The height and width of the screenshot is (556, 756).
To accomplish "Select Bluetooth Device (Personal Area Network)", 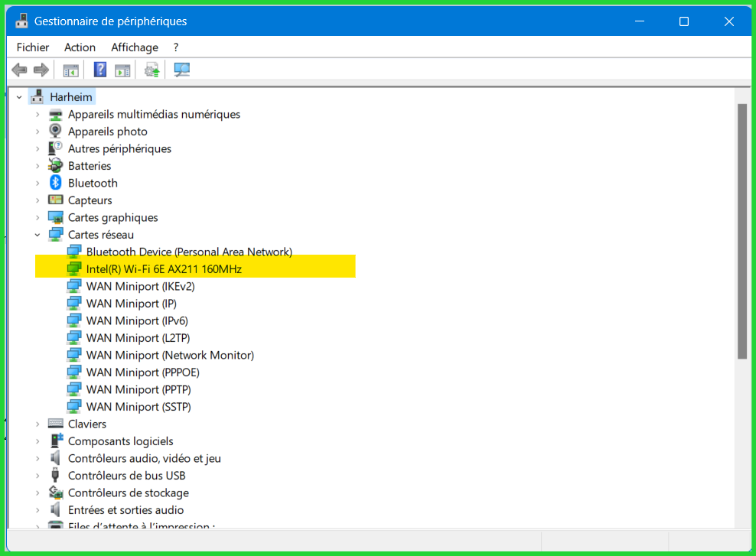I will 189,252.
